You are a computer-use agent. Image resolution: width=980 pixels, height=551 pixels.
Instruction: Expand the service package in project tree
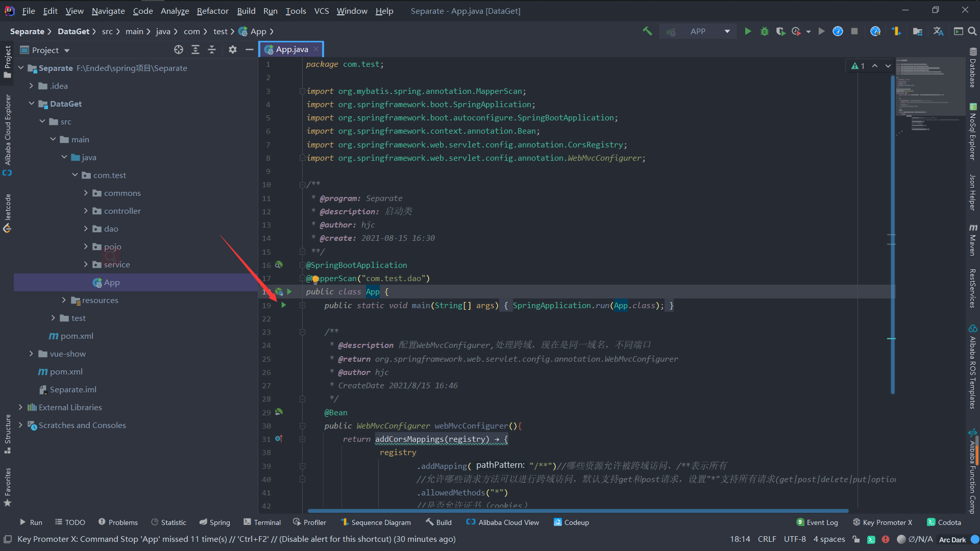(x=85, y=264)
